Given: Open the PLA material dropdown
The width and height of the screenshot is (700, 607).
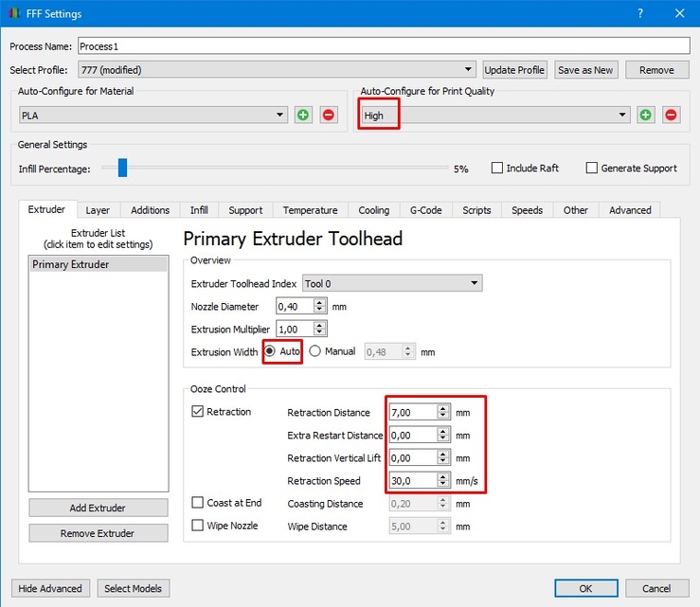Looking at the screenshot, I should click(153, 116).
